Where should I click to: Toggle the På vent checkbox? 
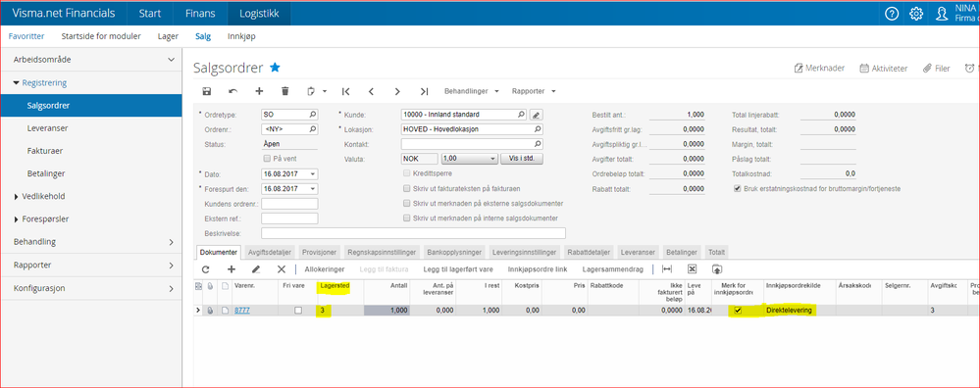[268, 159]
